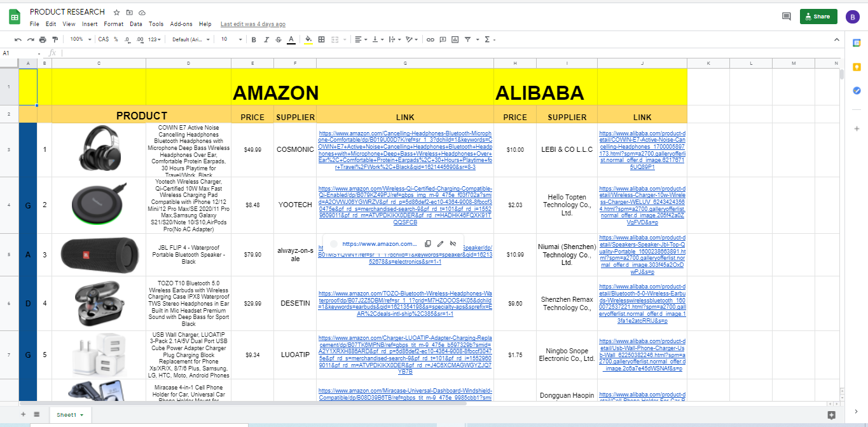Image resolution: width=868 pixels, height=427 pixels.
Task: Click the Explore button bottom right
Action: (831, 415)
